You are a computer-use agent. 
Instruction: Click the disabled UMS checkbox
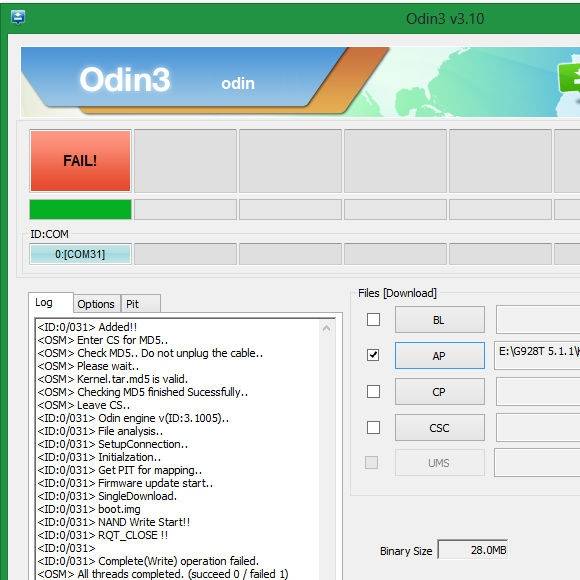click(371, 462)
